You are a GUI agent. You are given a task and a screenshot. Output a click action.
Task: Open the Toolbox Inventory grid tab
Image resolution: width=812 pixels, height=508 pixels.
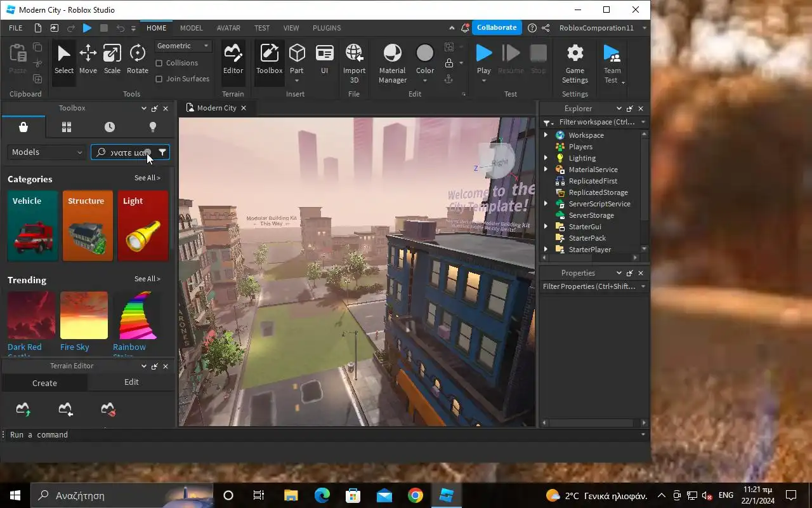(x=67, y=127)
